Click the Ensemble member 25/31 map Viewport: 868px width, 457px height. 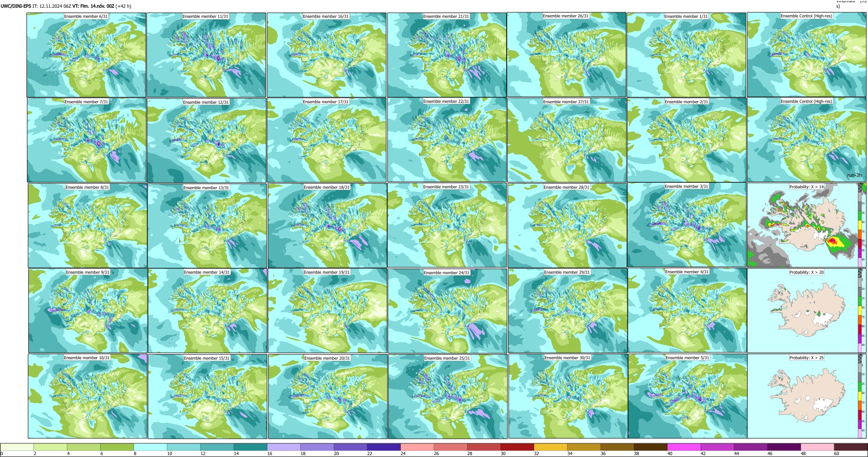click(448, 396)
